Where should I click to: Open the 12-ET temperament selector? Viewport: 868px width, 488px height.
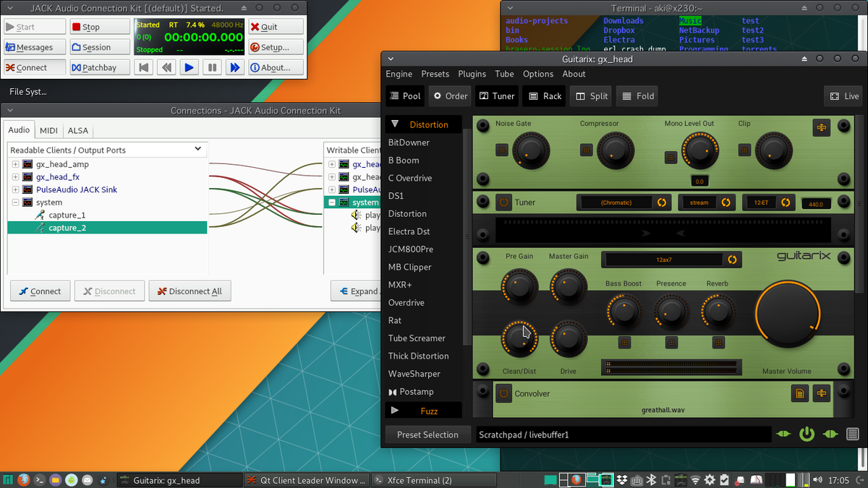769,202
